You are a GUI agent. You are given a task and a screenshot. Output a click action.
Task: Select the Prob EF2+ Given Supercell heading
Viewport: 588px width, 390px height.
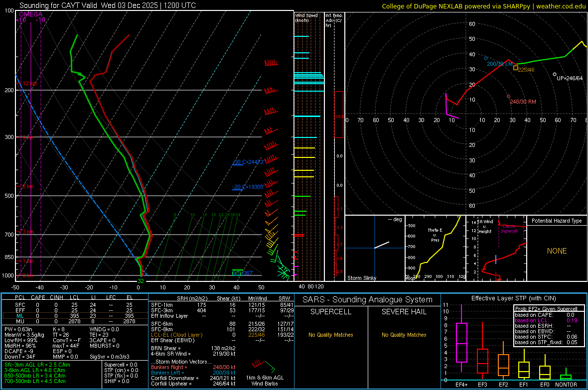[x=546, y=309]
